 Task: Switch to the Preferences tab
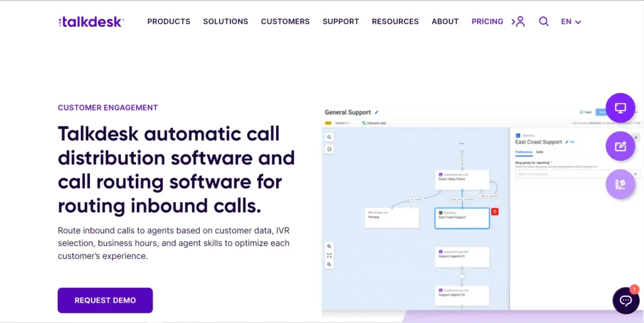point(524,152)
